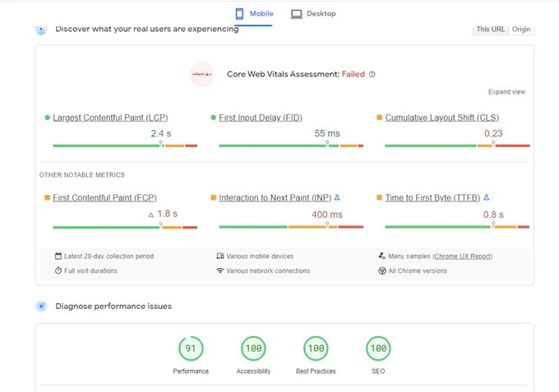Click the failed assessment pulse icon
Image resolution: width=559 pixels, height=392 pixels.
tap(201, 74)
